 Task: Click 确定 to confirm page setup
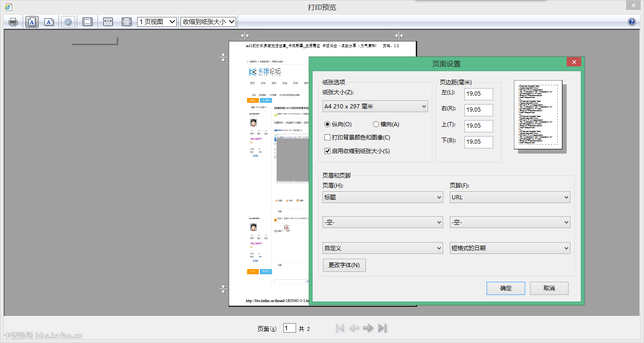point(506,288)
